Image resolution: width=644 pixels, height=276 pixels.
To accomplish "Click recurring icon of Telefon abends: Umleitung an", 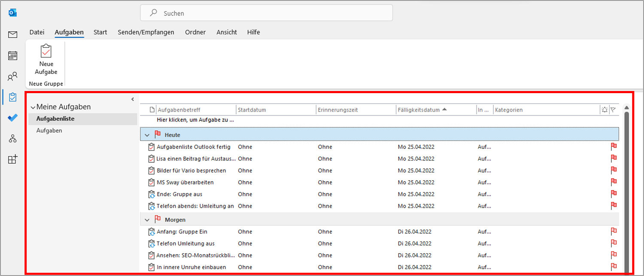I will [151, 206].
